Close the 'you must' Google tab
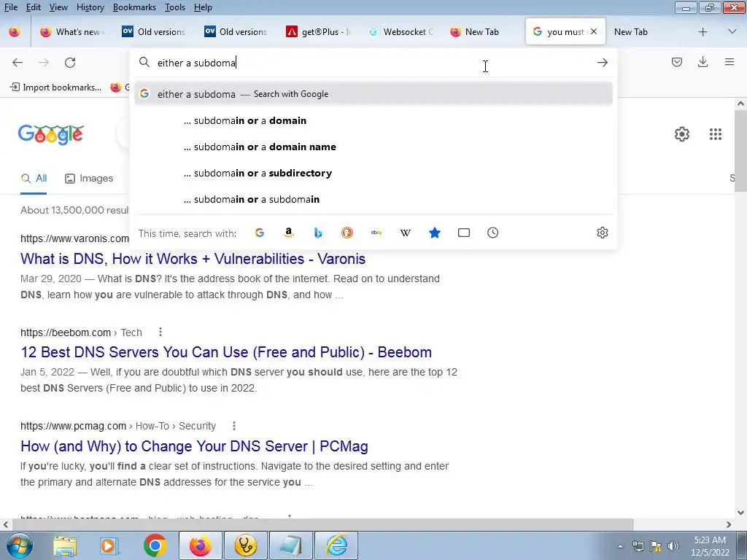Screen dimensions: 747x560 (594, 31)
